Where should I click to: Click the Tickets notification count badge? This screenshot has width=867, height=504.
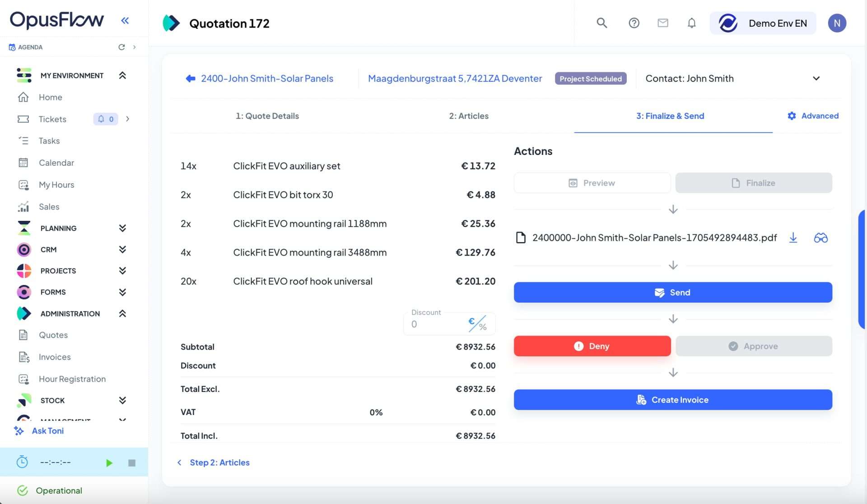(106, 119)
